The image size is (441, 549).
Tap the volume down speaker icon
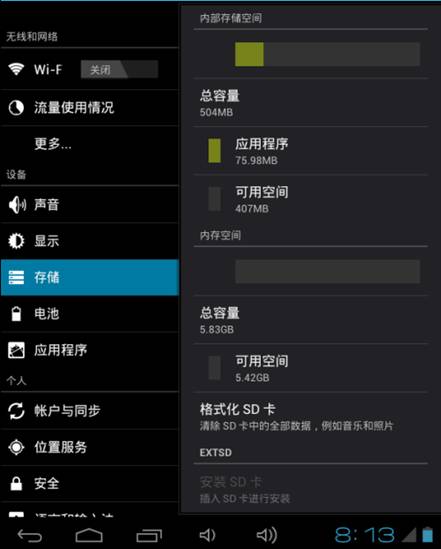(x=207, y=535)
